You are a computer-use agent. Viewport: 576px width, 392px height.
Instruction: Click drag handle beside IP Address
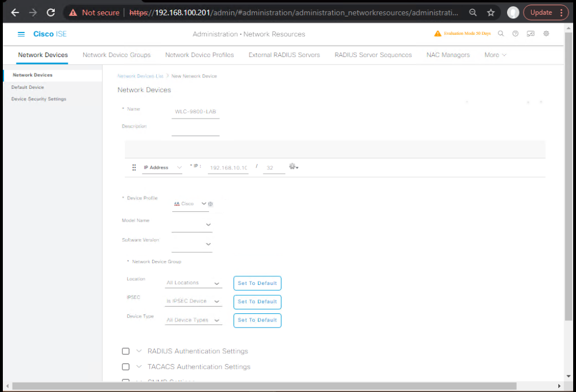point(134,168)
